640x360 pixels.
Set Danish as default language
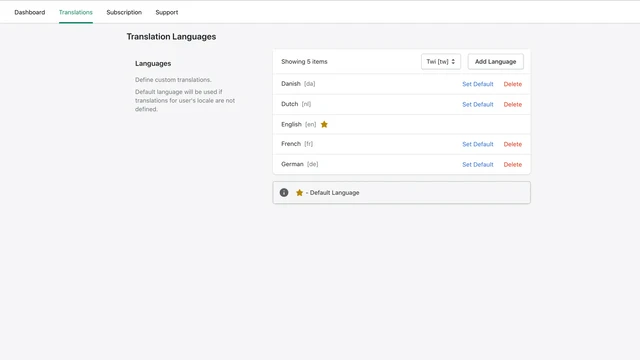pyautogui.click(x=478, y=84)
